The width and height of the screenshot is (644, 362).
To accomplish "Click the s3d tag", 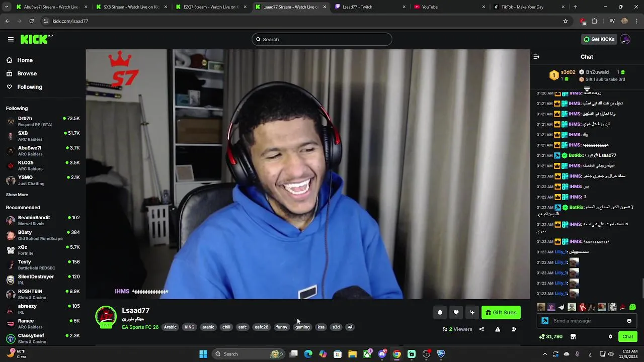I will (336, 327).
